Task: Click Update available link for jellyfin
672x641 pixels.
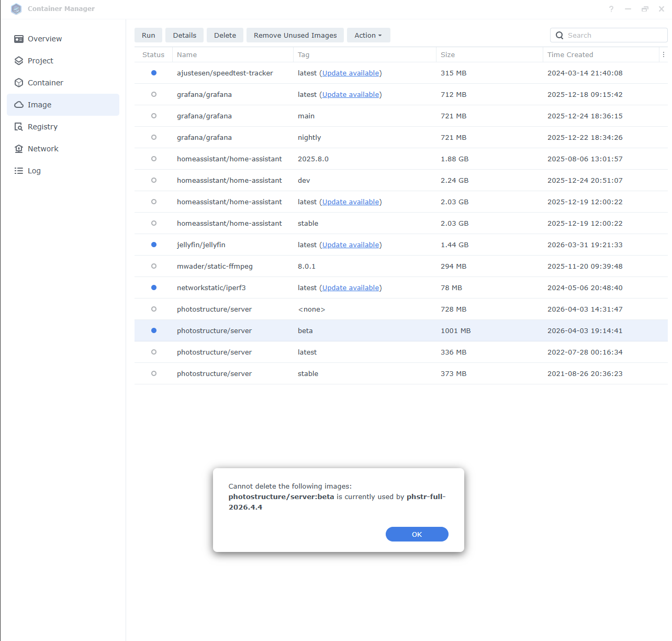Action: pyautogui.click(x=351, y=245)
